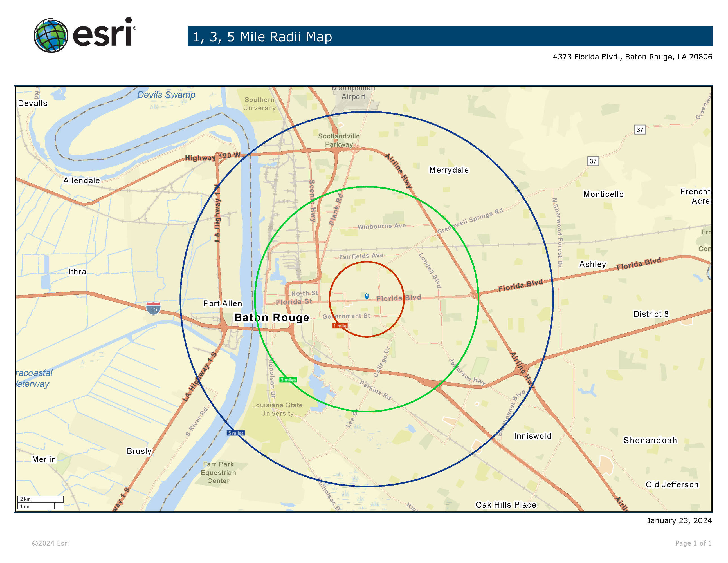Click the ©2024 Esri copyright text
Viewport: 728px width, 563px height.
point(50,543)
